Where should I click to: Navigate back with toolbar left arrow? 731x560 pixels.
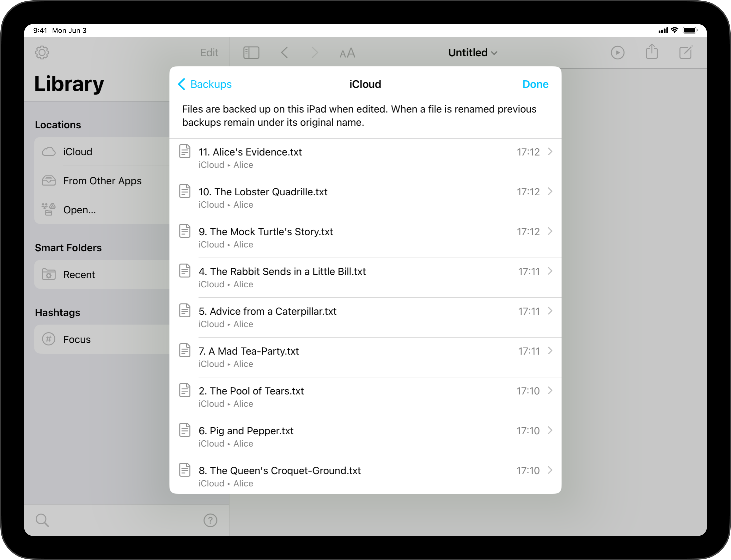click(284, 52)
